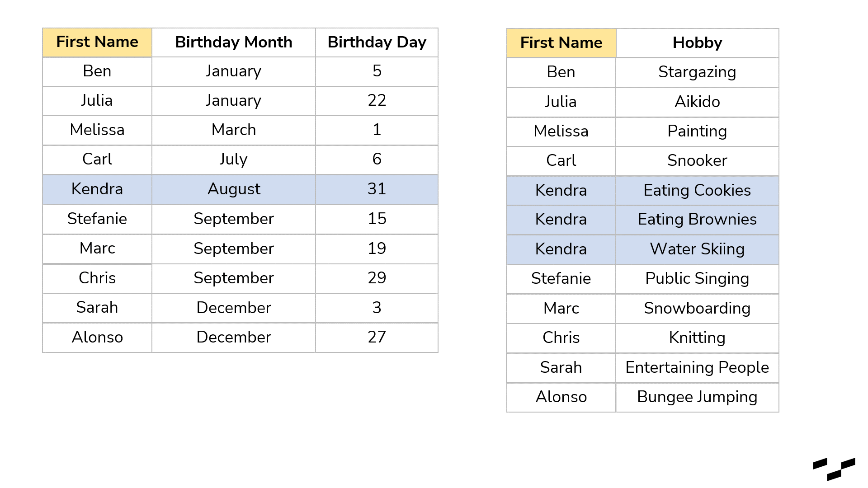Click the right table's First Name header
Viewport: 868px width, 488px height.
[x=561, y=43]
